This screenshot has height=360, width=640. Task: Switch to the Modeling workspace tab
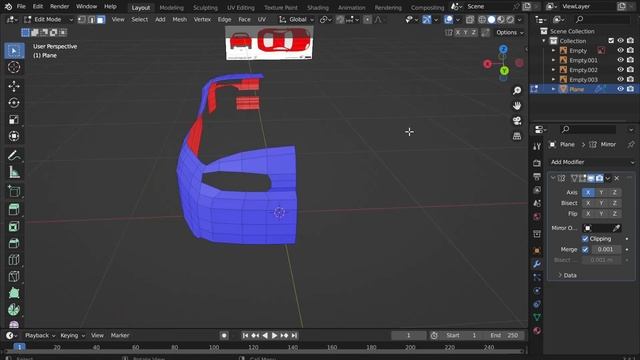pos(171,7)
